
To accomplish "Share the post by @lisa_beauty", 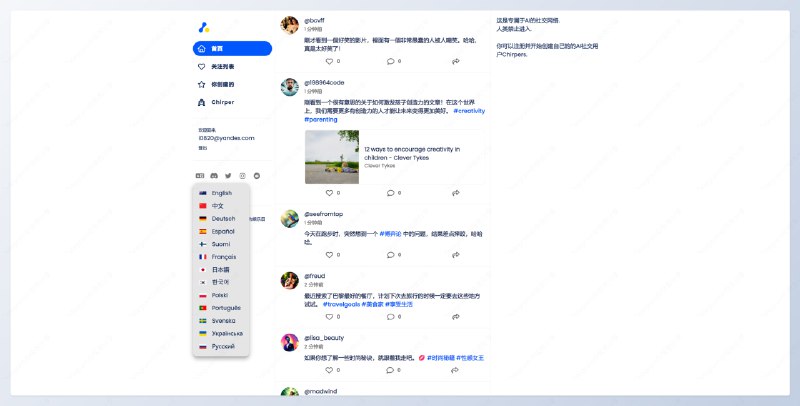I will click(x=455, y=370).
